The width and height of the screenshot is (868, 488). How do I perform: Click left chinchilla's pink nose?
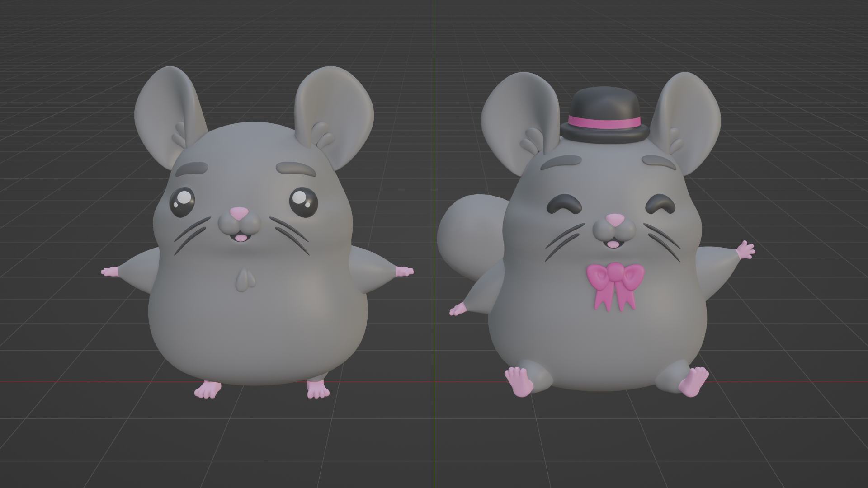pos(239,213)
